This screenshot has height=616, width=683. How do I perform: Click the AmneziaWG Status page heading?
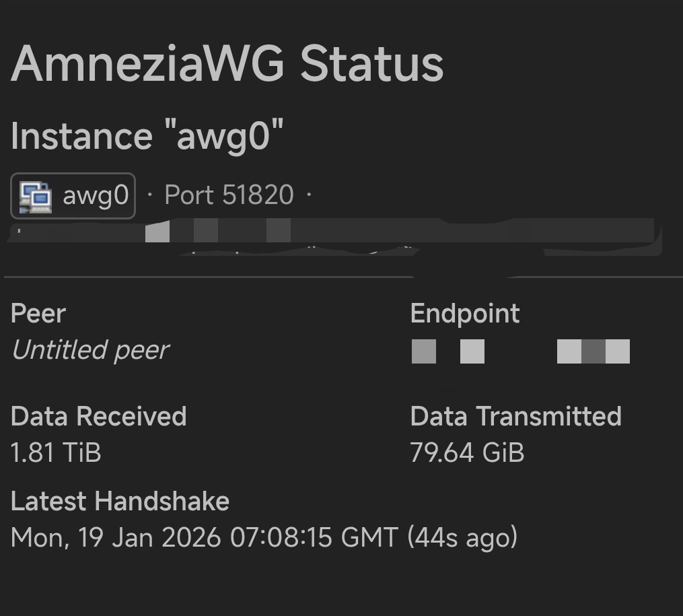(x=227, y=64)
